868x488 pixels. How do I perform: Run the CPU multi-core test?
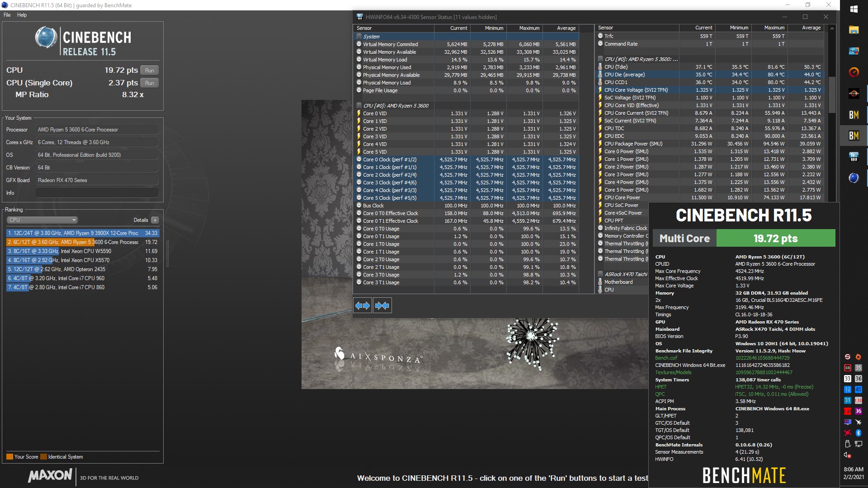point(149,70)
